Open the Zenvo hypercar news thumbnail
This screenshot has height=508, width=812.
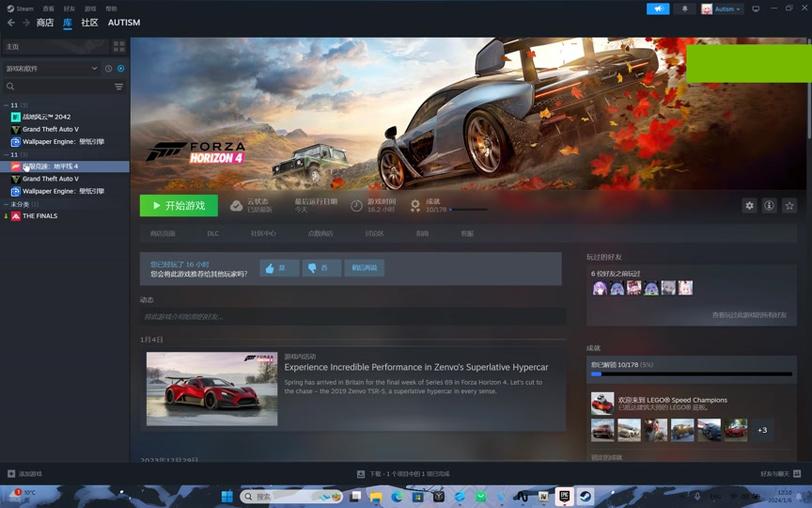211,389
